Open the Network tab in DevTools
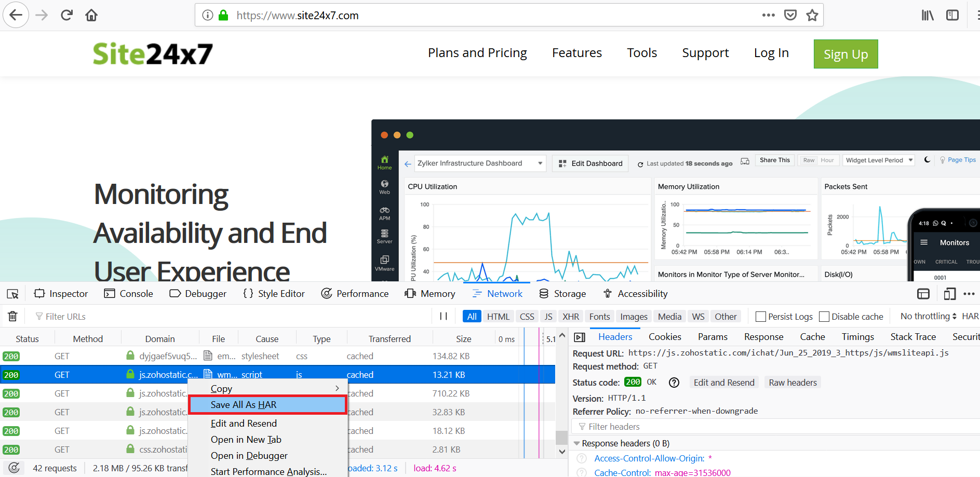980x477 pixels. (497, 294)
